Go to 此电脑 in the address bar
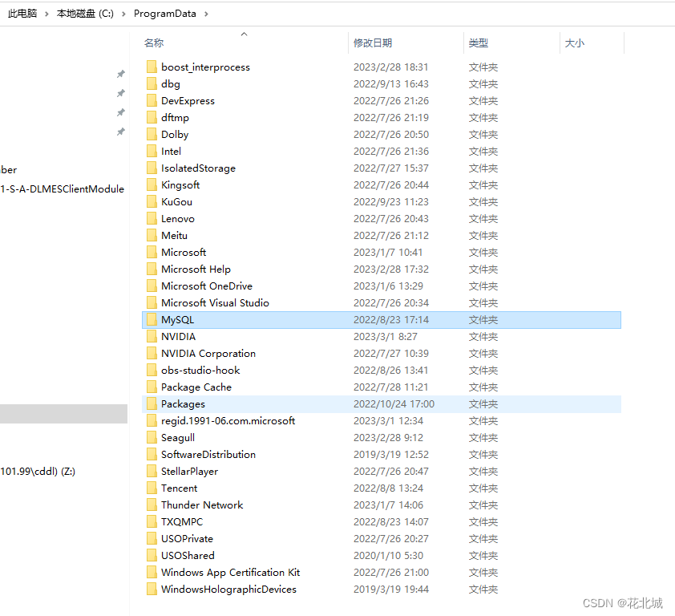 22,14
